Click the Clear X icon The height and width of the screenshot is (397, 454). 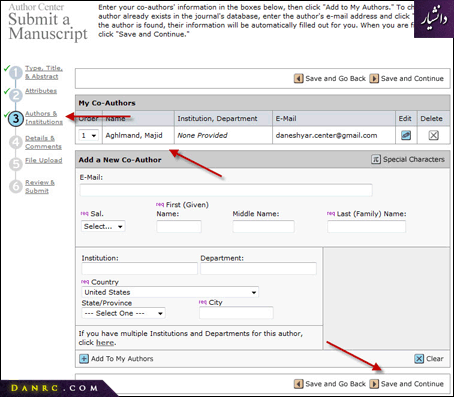[x=419, y=359]
